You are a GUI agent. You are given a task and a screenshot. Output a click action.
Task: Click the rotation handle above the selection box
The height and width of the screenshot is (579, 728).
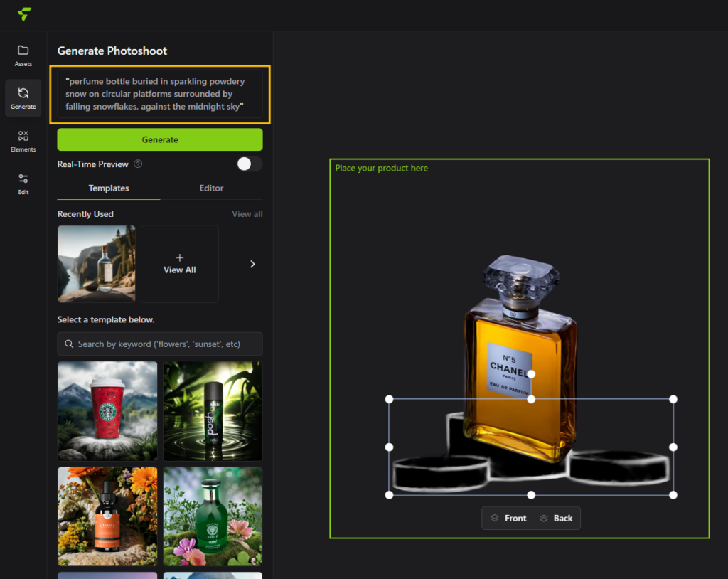[x=531, y=374]
